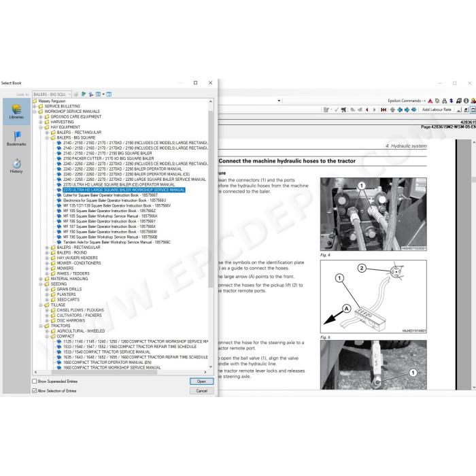The image size is (476, 476).
Task: Select 1660 COMPACT TRACTOR WORKSHOP SERVICE MANUAL
Action: tap(112, 368)
